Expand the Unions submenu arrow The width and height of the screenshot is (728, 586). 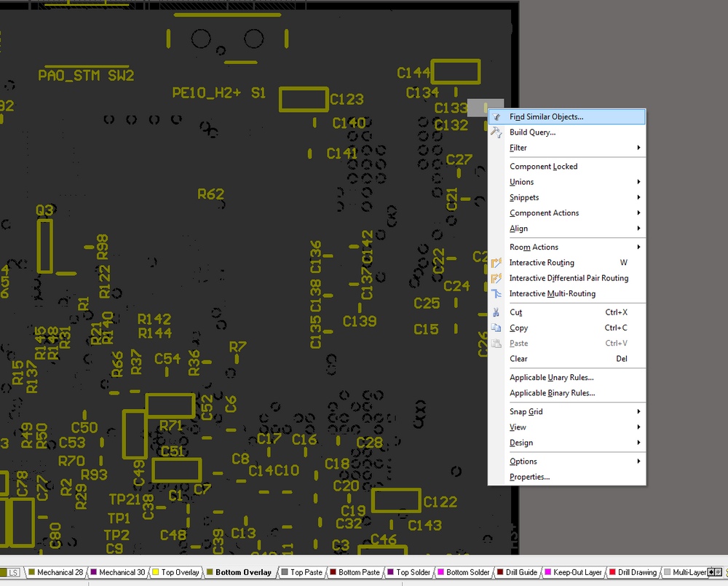(639, 182)
